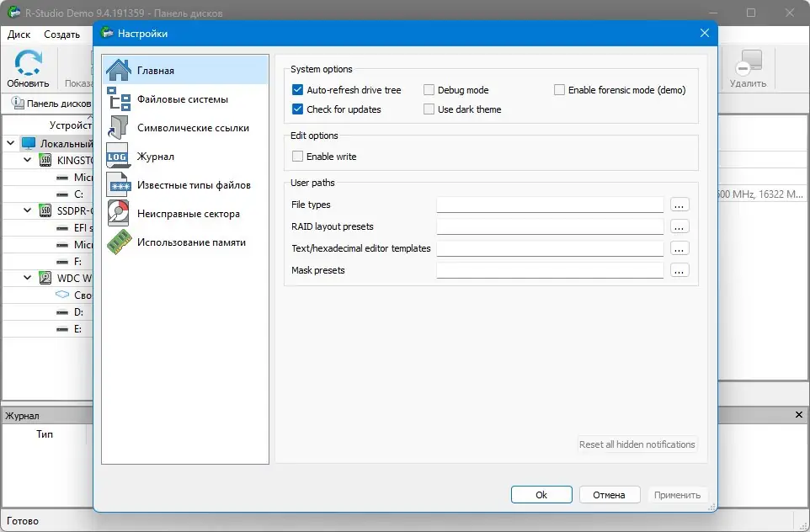Collapse the SSDPR drive tree node
The width and height of the screenshot is (810, 532).
[28, 210]
